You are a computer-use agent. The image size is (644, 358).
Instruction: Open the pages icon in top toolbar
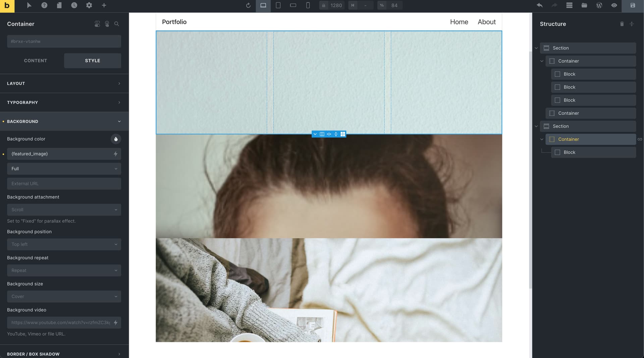pyautogui.click(x=59, y=5)
